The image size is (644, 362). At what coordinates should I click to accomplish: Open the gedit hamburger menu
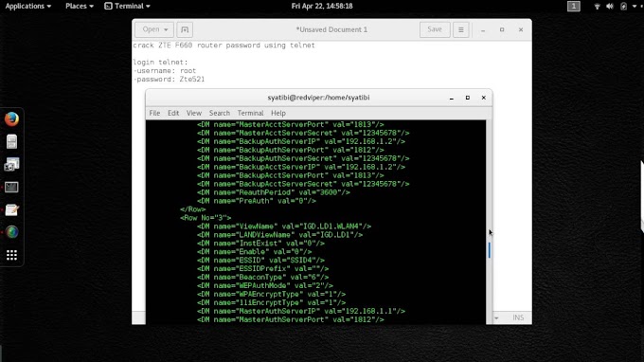[461, 29]
